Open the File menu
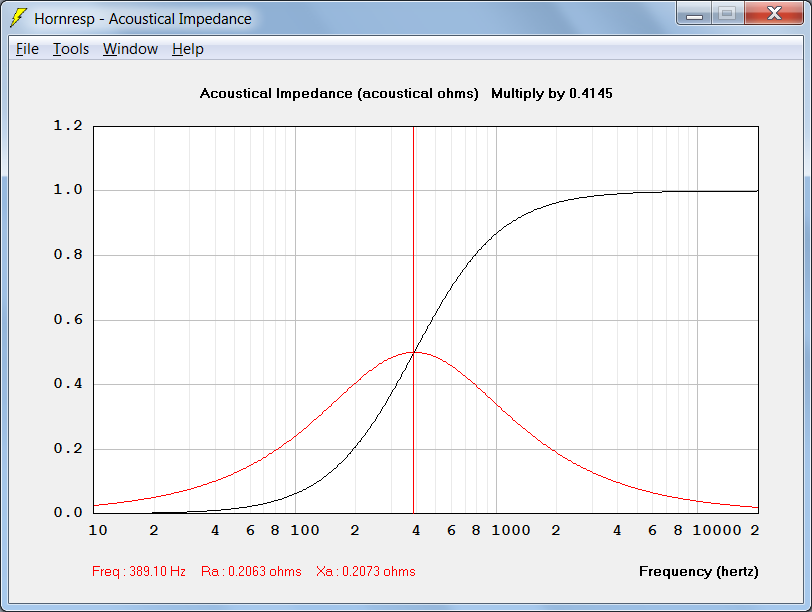 point(27,49)
